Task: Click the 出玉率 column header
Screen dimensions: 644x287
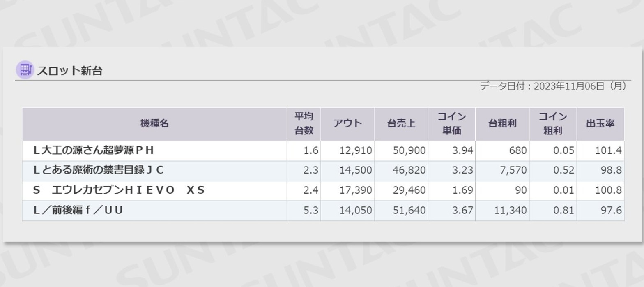Action: 600,124
